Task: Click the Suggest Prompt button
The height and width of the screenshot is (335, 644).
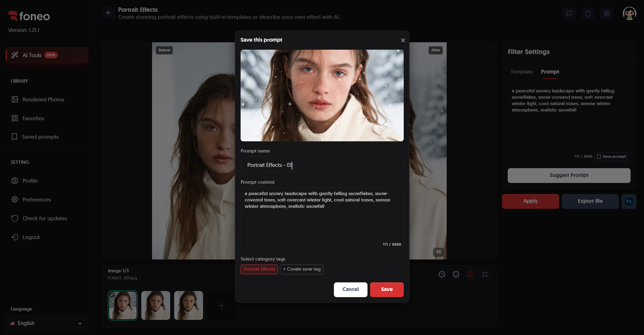Action: [x=569, y=176]
